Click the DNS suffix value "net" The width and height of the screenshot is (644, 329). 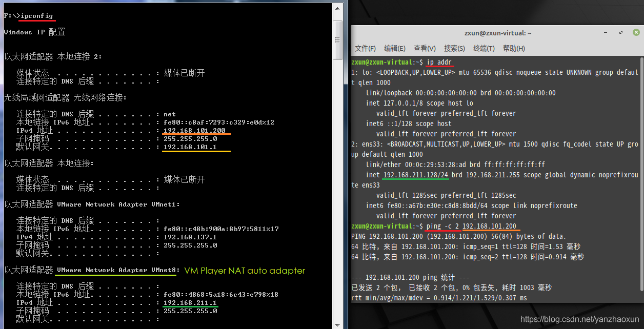coord(170,114)
